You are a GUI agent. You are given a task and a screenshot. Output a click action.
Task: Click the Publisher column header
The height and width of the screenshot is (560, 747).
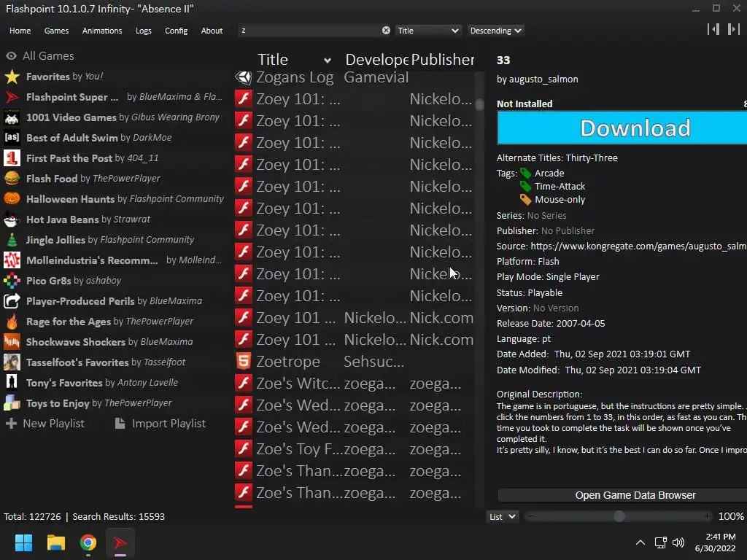point(442,60)
